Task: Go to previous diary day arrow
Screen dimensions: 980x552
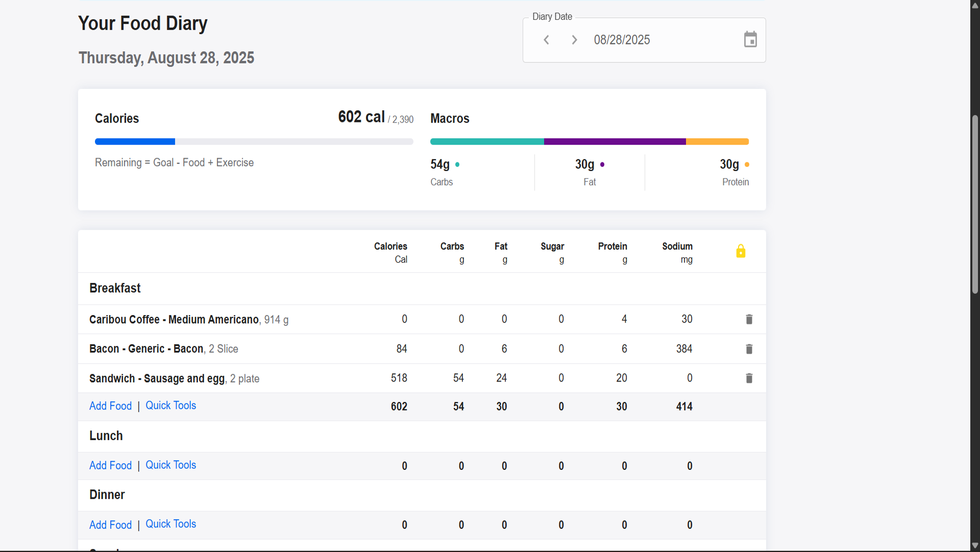Action: pyautogui.click(x=546, y=40)
